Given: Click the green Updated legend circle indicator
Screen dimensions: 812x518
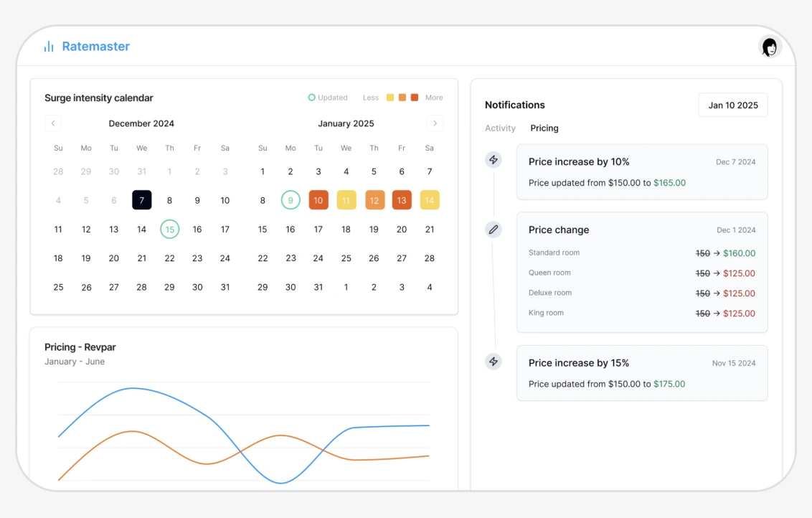Looking at the screenshot, I should [x=311, y=97].
